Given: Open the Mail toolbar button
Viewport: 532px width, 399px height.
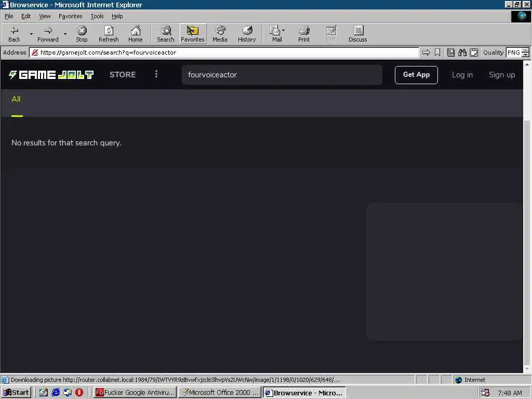Looking at the screenshot, I should pyautogui.click(x=276, y=34).
